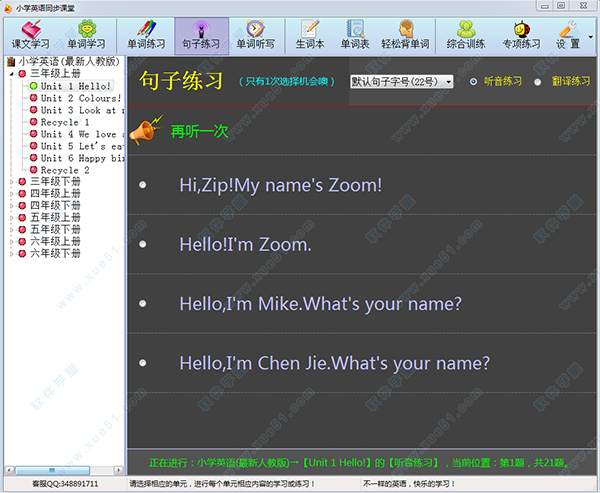Select answer radio for Hi,Zip!My name's Zoom!
This screenshot has width=600, height=493.
[143, 185]
